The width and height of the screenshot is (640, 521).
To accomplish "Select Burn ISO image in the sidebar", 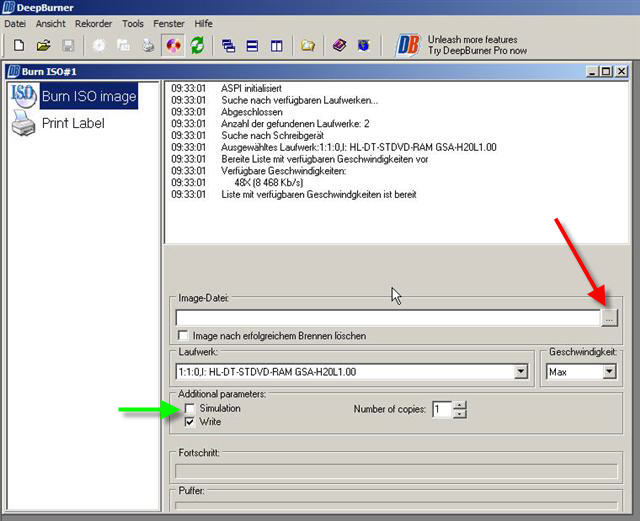I will point(89,96).
